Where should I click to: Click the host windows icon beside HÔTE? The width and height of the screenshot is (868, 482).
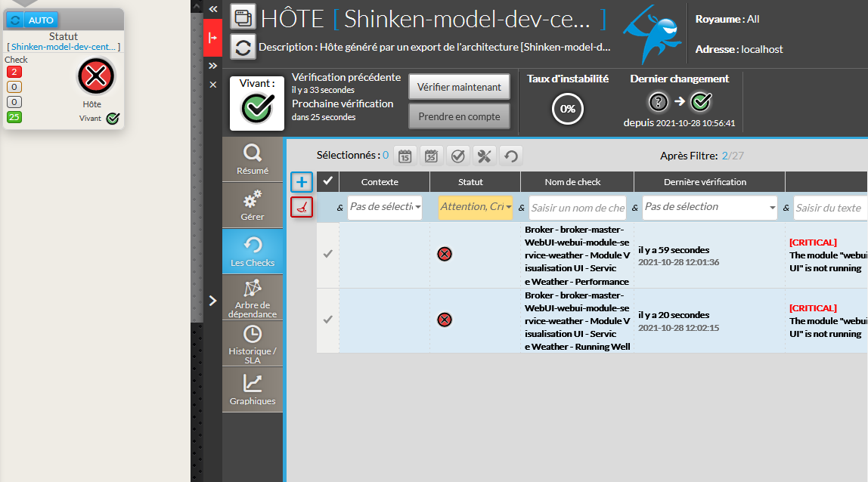pyautogui.click(x=242, y=16)
